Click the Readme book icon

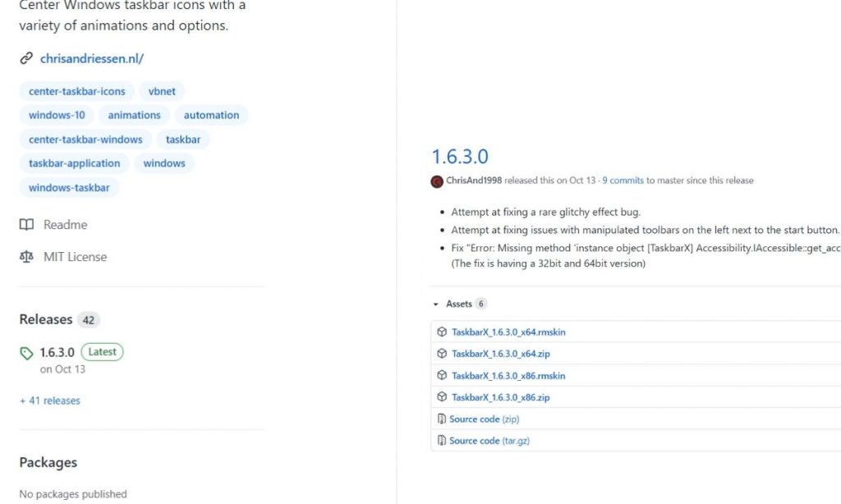coord(26,225)
